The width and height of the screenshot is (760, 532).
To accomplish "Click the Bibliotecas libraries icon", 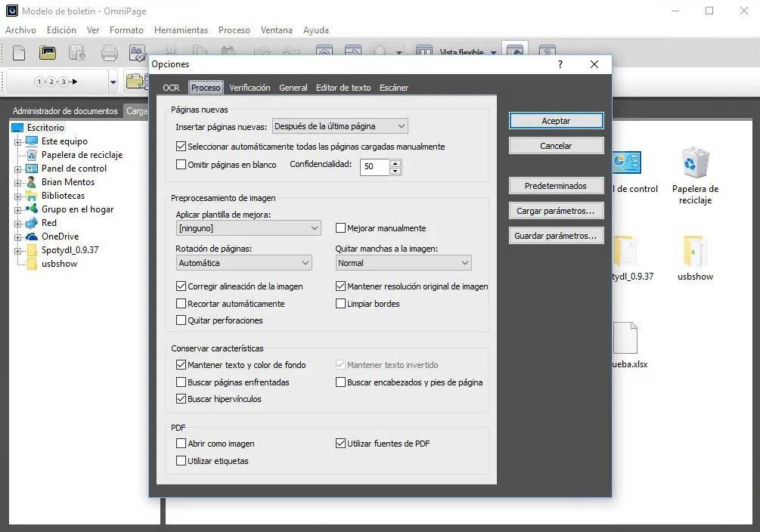I will click(x=32, y=196).
